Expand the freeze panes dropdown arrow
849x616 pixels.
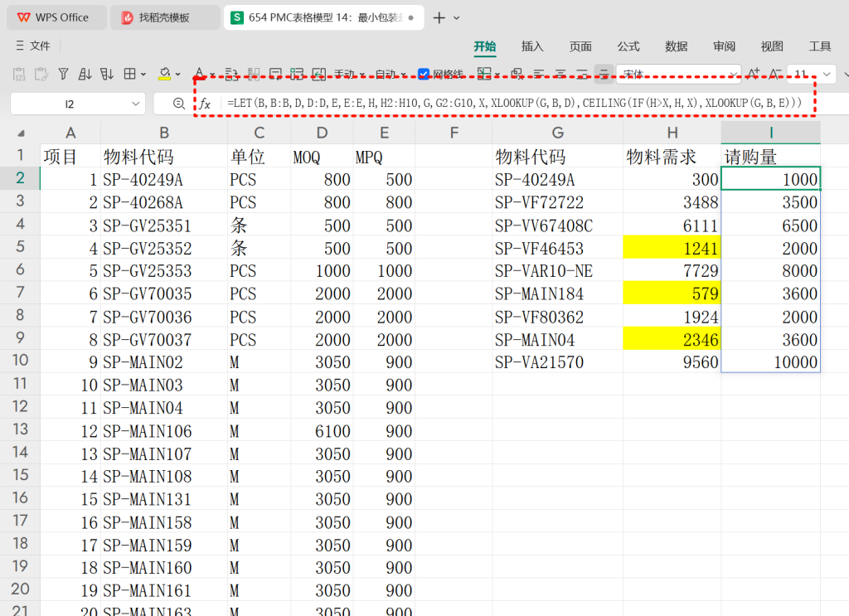coord(497,74)
